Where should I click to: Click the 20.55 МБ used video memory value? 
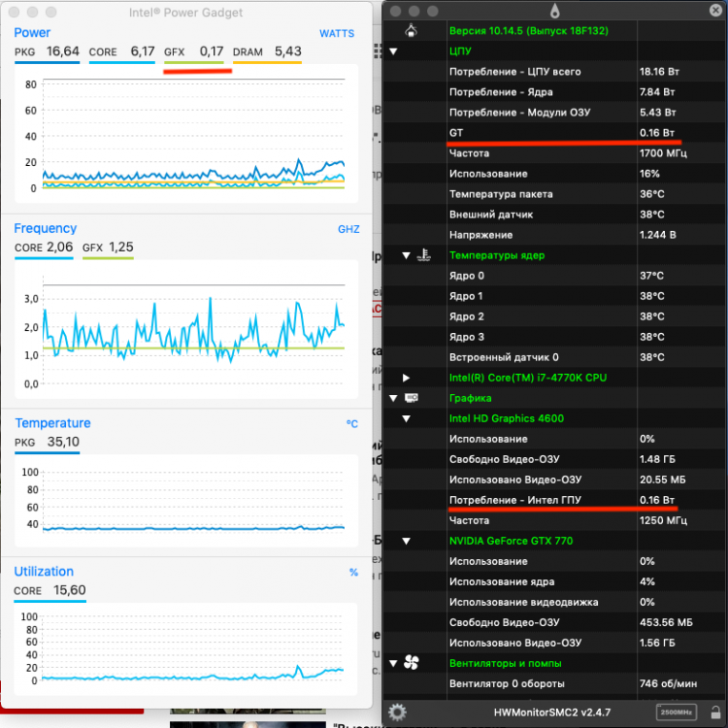pyautogui.click(x=663, y=480)
